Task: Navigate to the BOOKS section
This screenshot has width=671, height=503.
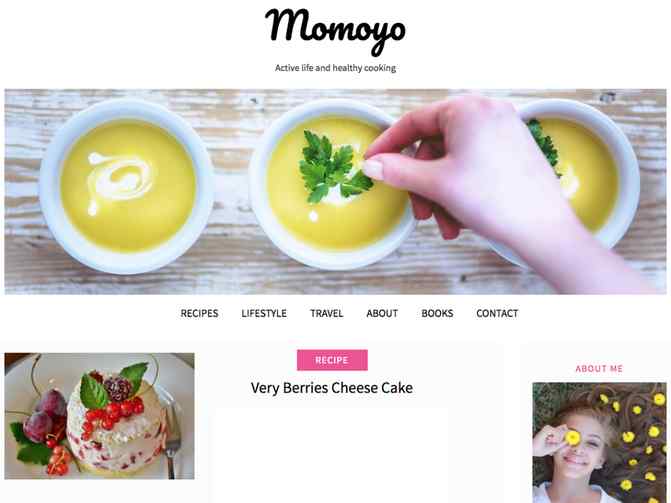Action: click(437, 313)
